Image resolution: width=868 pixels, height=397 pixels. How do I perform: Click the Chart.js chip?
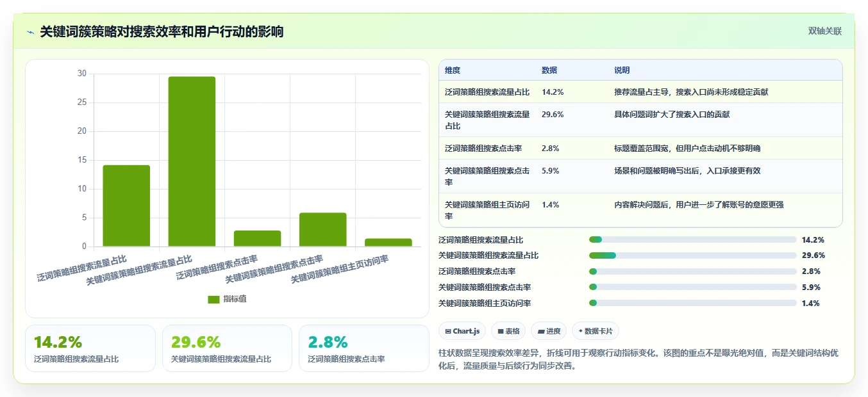tap(462, 331)
